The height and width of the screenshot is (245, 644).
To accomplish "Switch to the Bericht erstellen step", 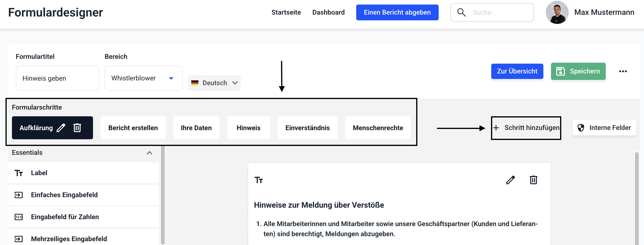I will click(133, 128).
